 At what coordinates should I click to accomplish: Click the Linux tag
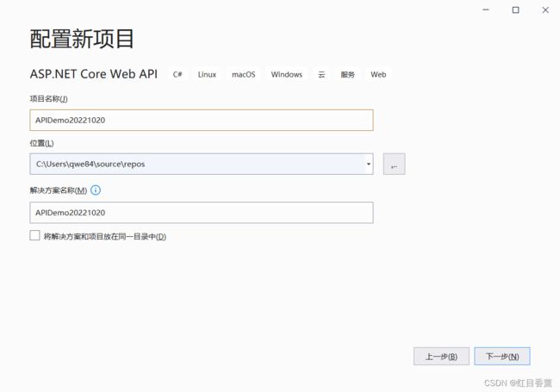click(207, 74)
